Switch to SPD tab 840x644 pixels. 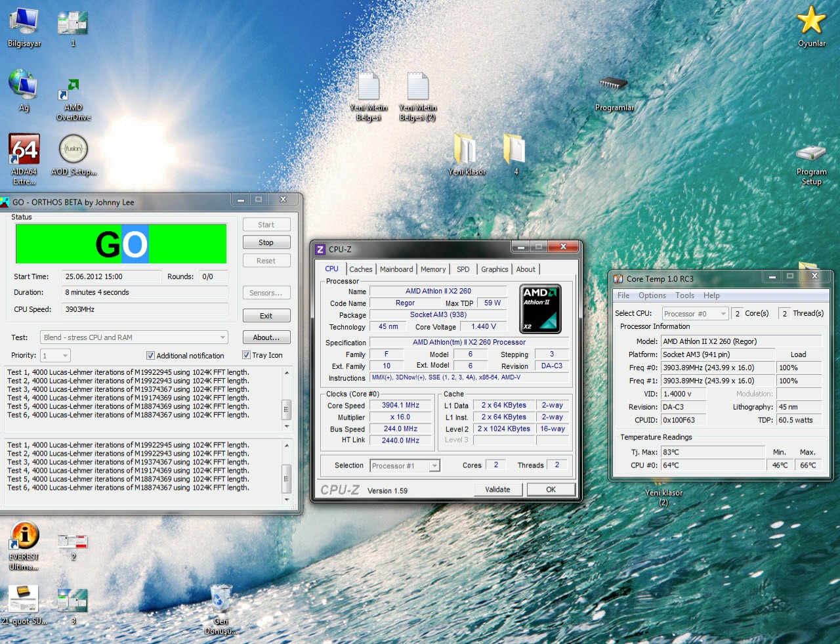(463, 269)
